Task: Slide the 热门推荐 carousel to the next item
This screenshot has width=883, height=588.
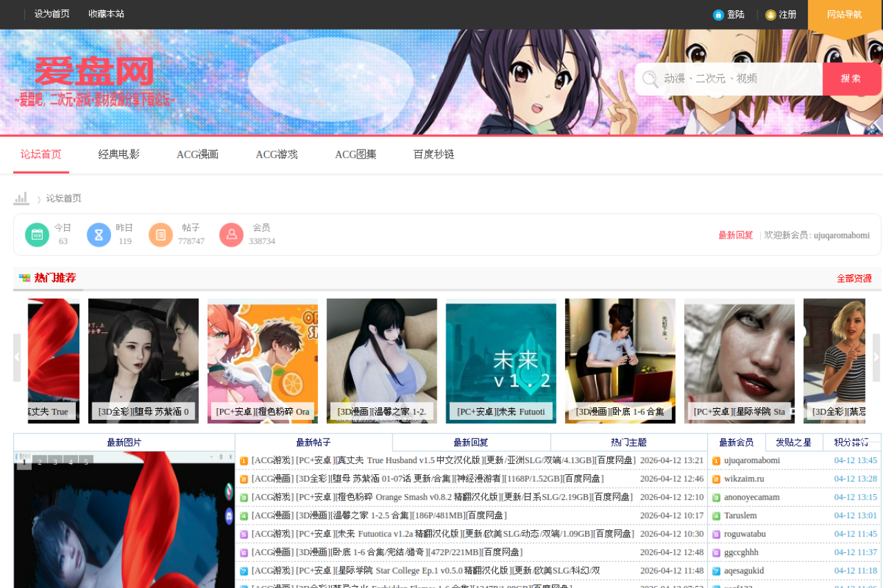Action: pyautogui.click(x=877, y=358)
